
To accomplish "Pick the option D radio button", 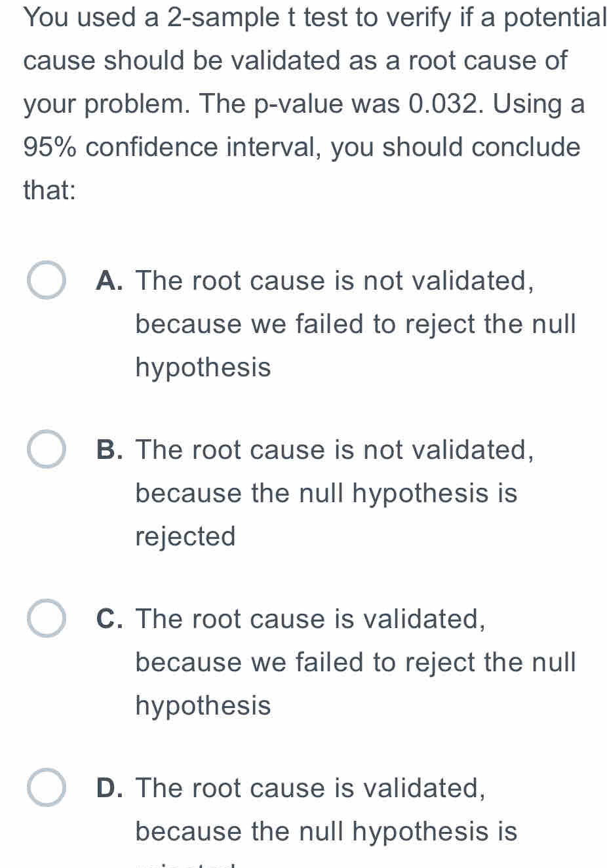I will pos(47,788).
